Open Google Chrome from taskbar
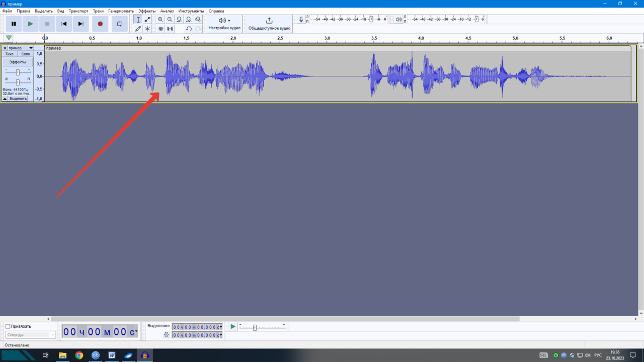 click(79, 355)
